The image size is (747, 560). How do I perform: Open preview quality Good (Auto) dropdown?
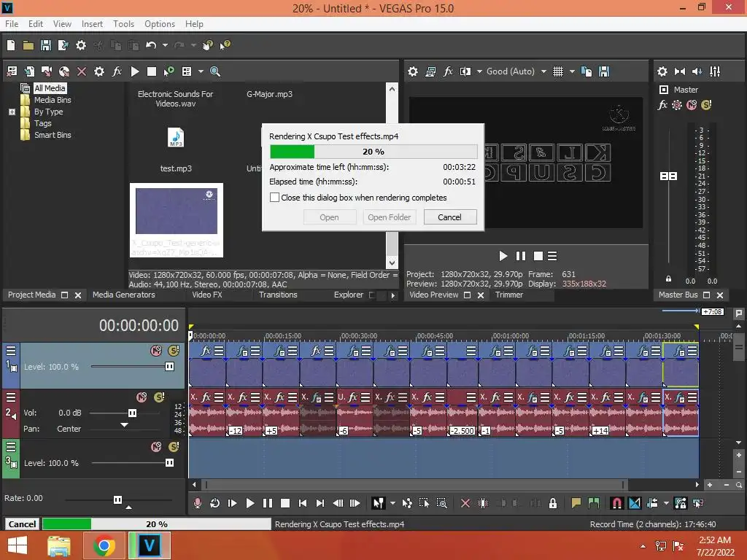tap(516, 71)
